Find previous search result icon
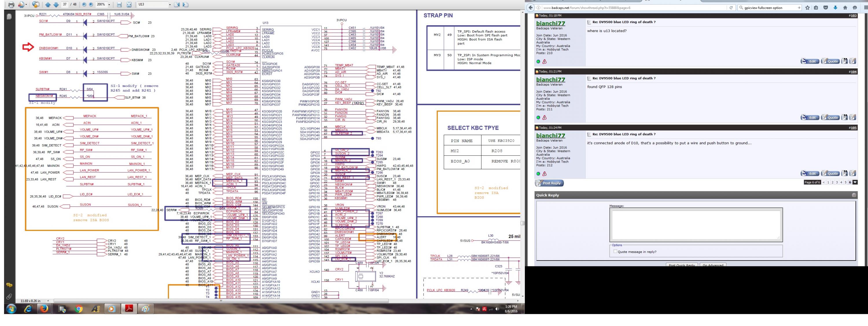This screenshot has width=868, height=326. click(177, 5)
